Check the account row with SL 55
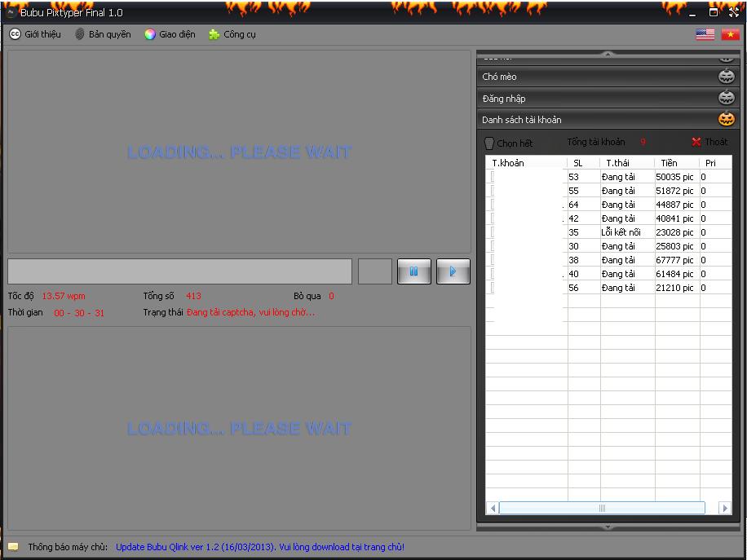This screenshot has width=747, height=560. [x=493, y=191]
